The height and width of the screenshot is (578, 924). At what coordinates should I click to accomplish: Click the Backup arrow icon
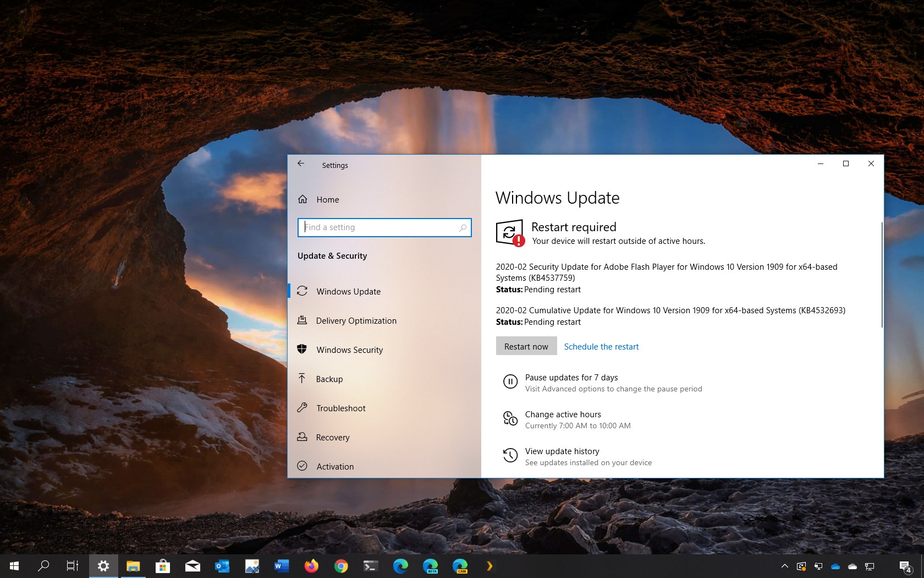click(x=302, y=378)
